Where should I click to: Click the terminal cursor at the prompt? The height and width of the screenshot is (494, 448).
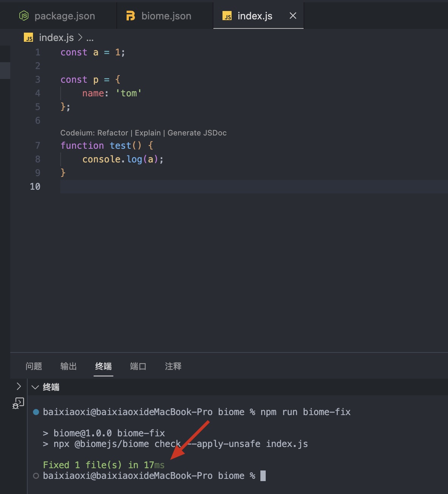(x=263, y=476)
